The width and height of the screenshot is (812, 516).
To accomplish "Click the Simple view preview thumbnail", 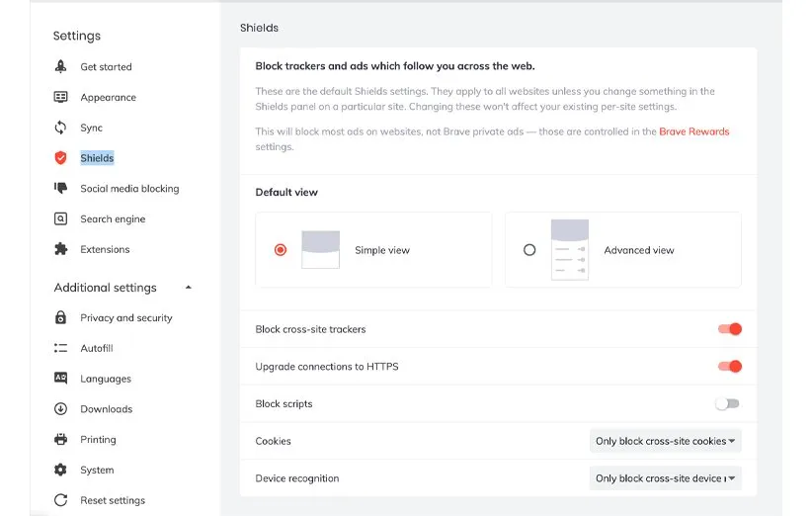I will point(320,250).
